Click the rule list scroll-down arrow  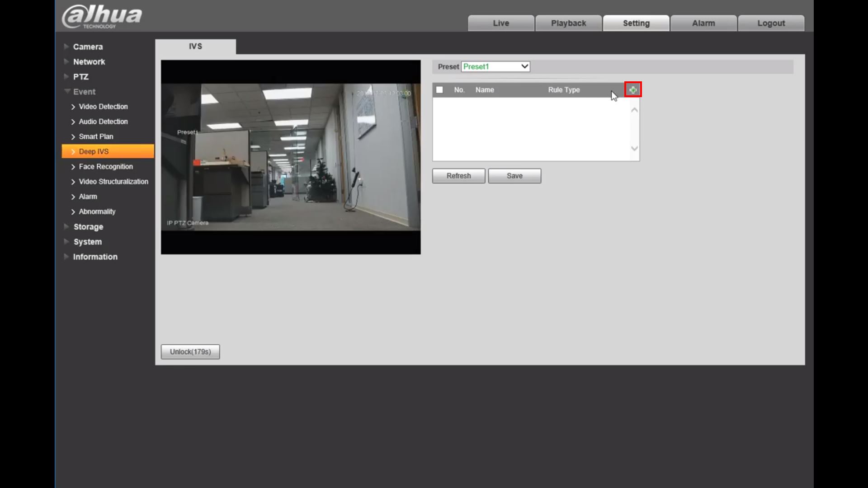coord(634,148)
